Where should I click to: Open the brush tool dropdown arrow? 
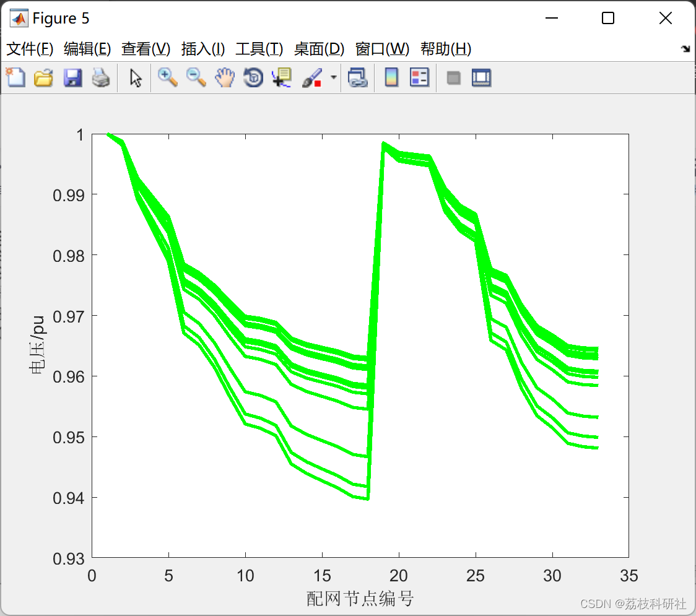tap(333, 77)
